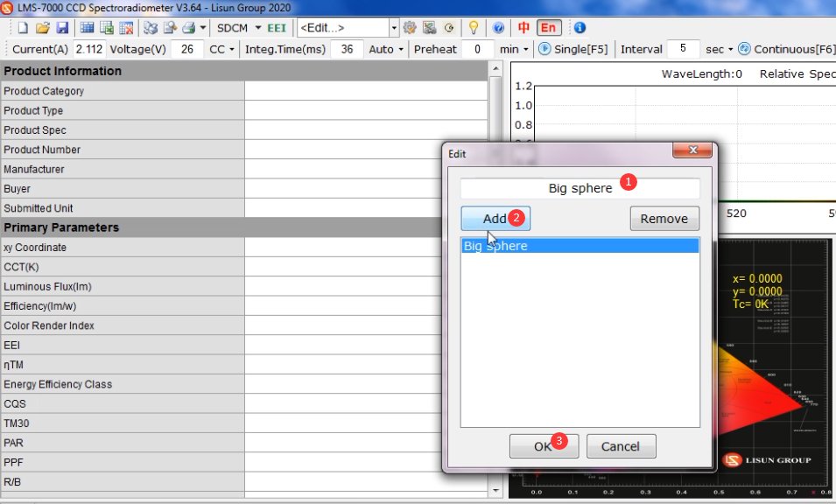This screenshot has width=836, height=504.
Task: Open the gear settings icon
Action: click(410, 28)
